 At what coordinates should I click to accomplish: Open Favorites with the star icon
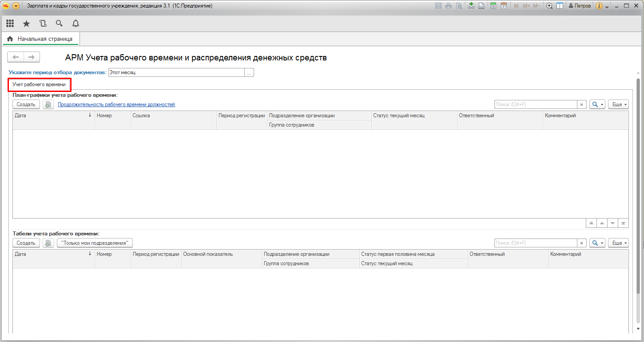26,24
